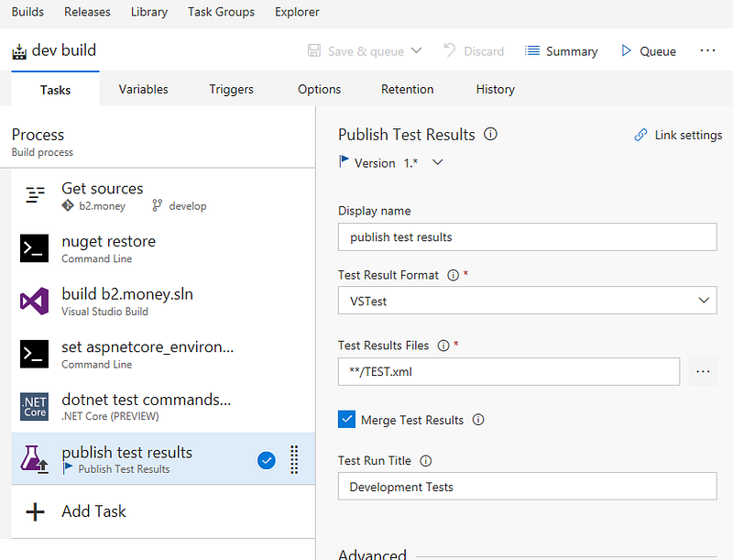
Task: Click the .NET Core task icon
Action: (34, 407)
